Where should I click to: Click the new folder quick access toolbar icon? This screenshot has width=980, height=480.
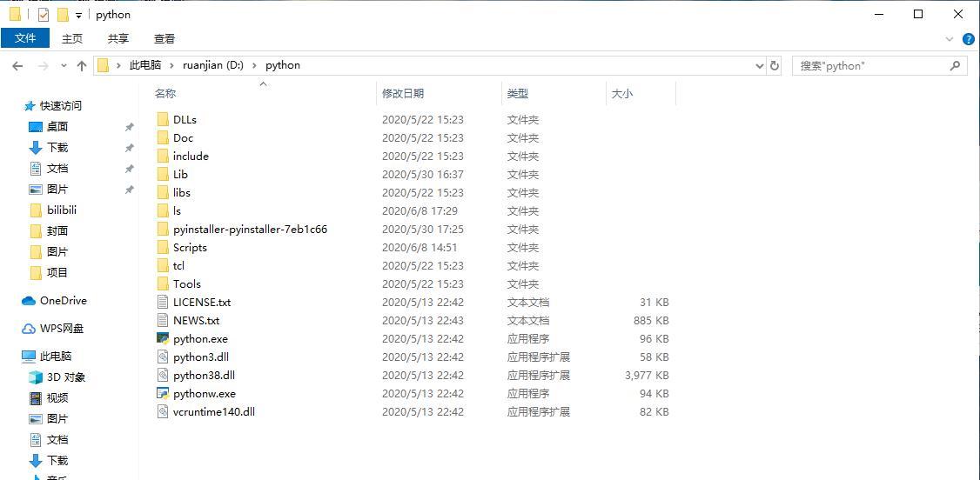[63, 15]
